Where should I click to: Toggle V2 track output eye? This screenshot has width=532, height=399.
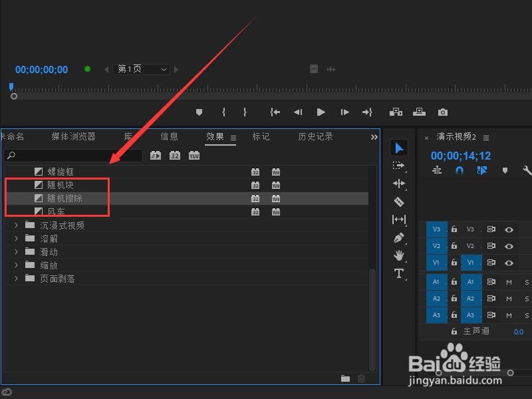[x=509, y=246]
